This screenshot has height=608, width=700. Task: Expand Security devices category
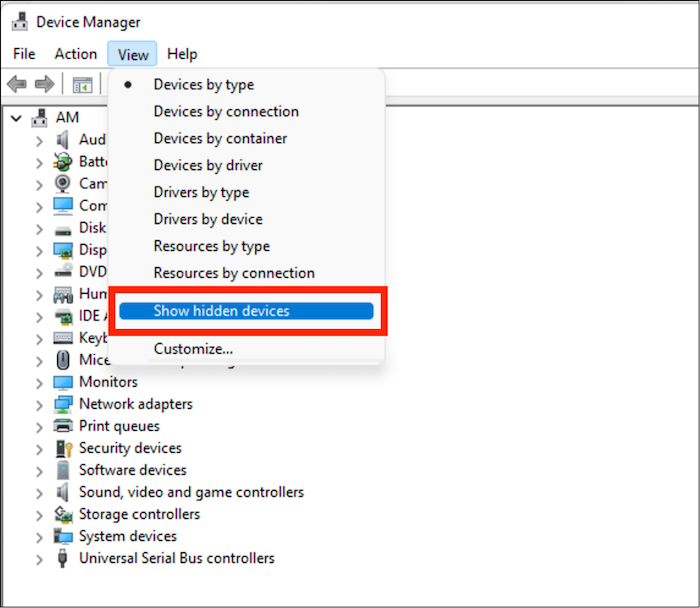click(39, 450)
